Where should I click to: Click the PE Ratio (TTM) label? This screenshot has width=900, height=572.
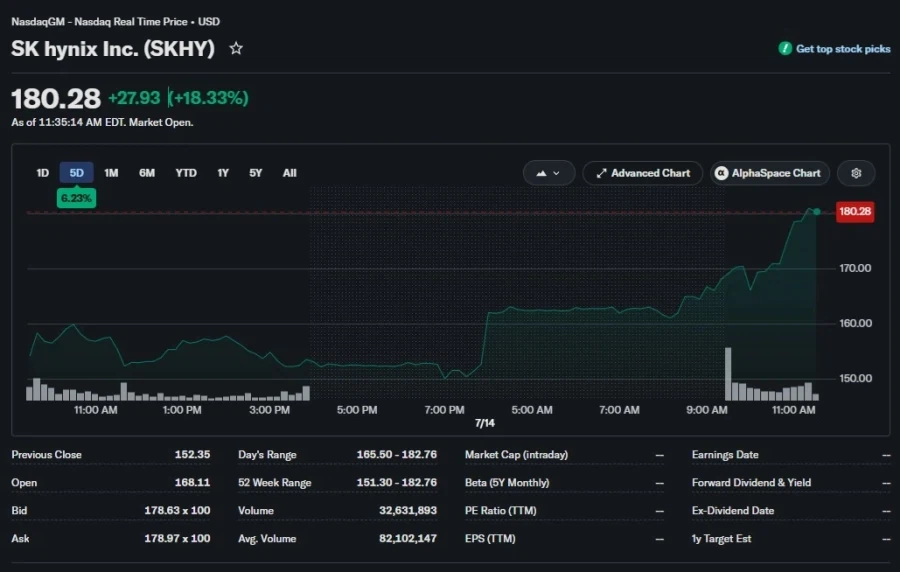(501, 510)
